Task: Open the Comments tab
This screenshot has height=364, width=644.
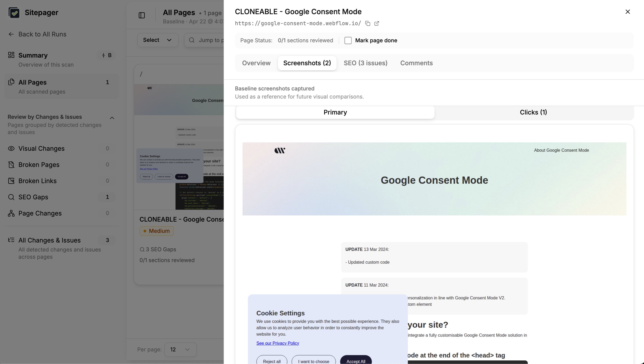Action: point(416,63)
